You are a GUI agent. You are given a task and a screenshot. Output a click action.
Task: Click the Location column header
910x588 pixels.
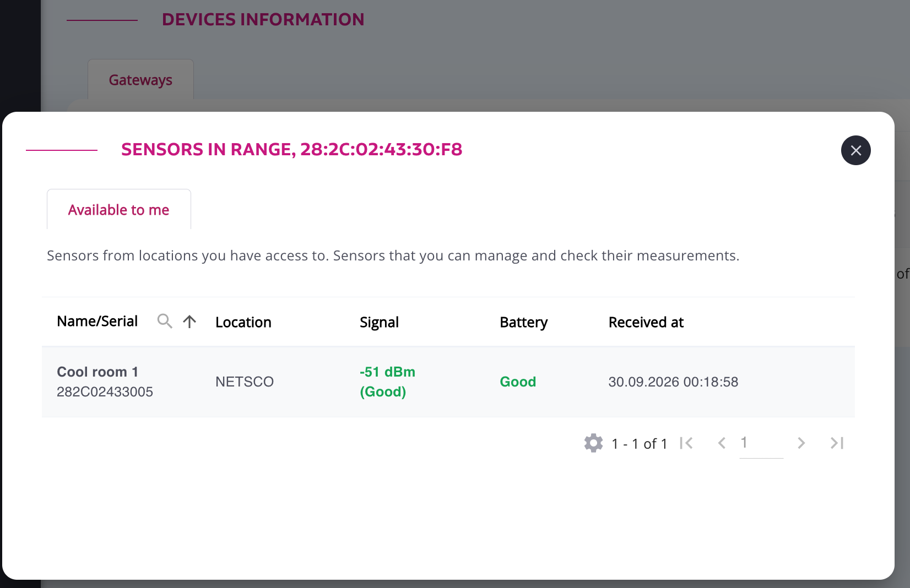[x=243, y=322]
